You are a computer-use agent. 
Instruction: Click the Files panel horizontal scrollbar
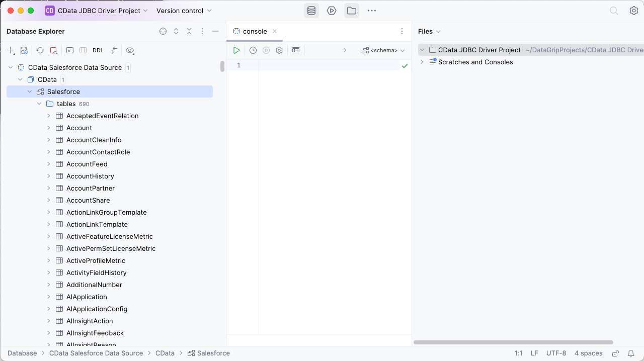click(513, 342)
